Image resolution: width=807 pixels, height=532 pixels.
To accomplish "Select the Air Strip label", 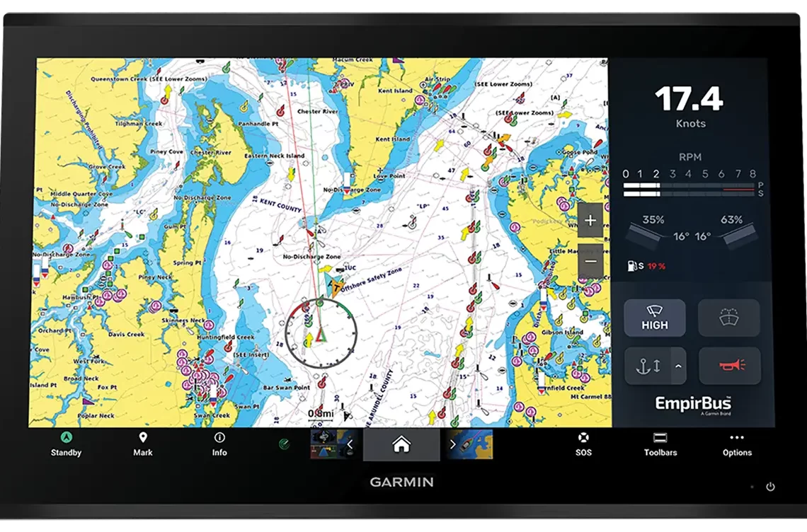I will pyautogui.click(x=437, y=79).
